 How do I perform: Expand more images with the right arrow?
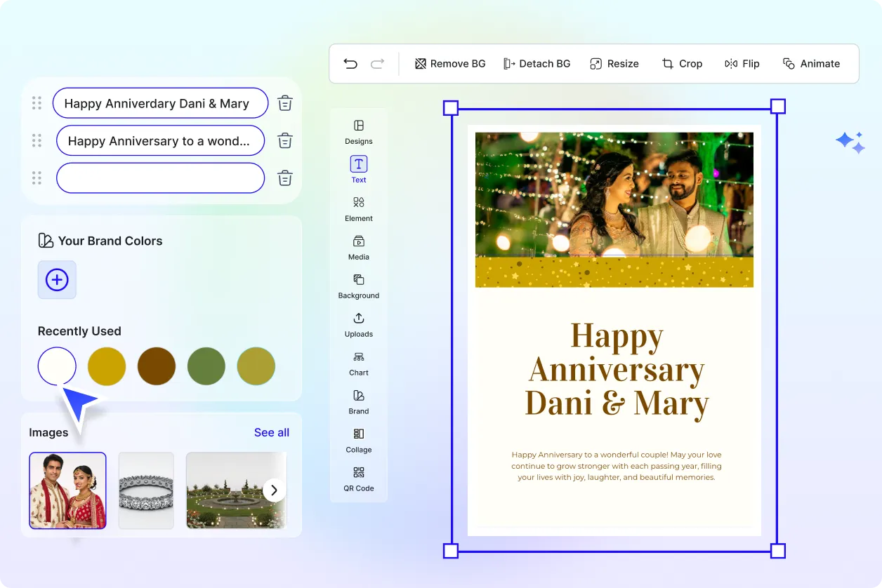coord(274,490)
